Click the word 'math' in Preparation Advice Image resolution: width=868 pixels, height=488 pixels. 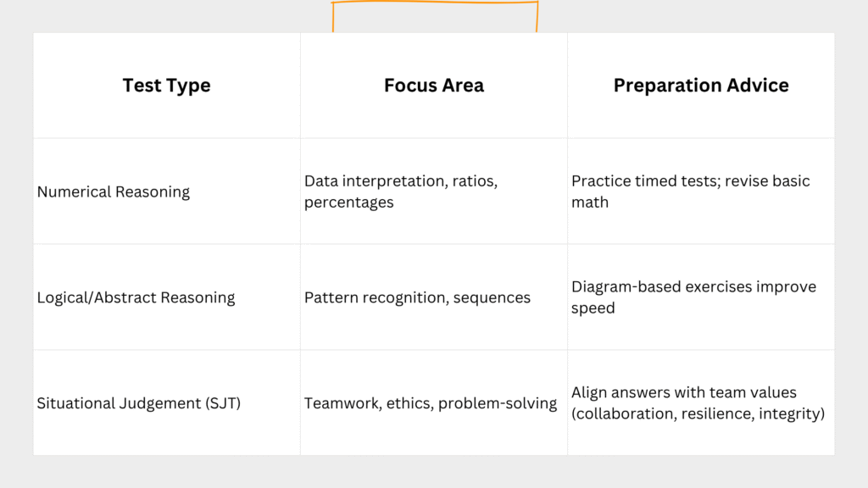pyautogui.click(x=590, y=202)
